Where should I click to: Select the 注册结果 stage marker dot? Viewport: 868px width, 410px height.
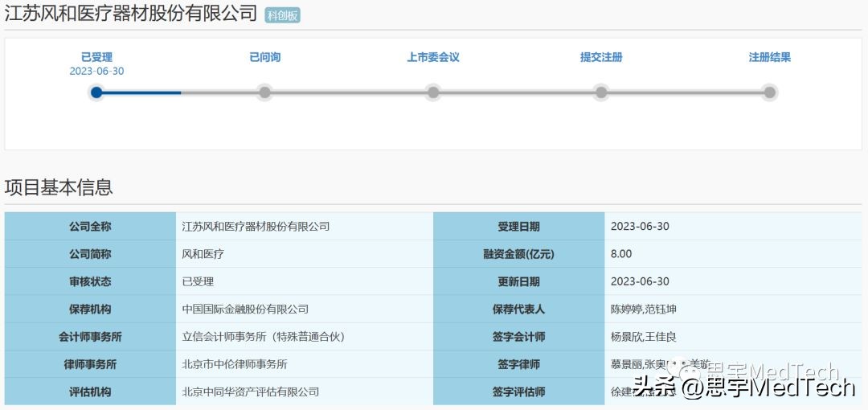coord(769,92)
